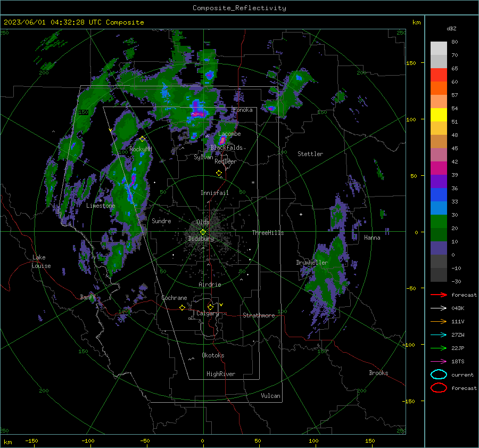Click the '04DK' legend label
Viewport: 479px width, 448px height.
pyautogui.click(x=458, y=308)
